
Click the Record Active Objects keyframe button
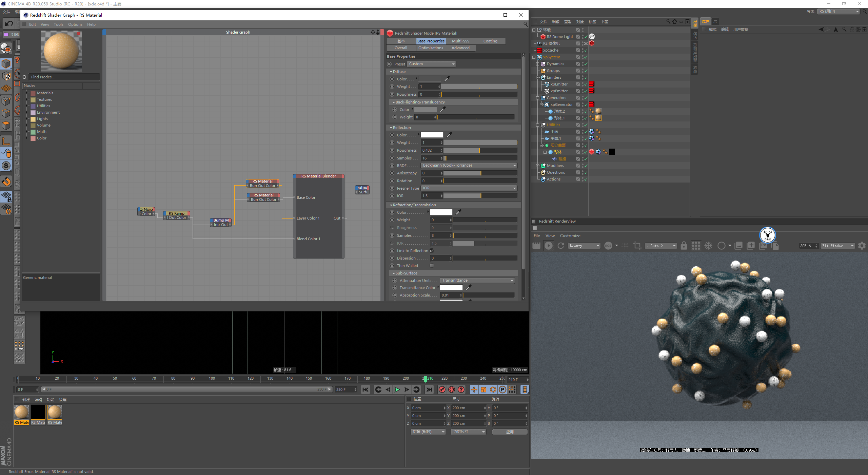click(442, 389)
